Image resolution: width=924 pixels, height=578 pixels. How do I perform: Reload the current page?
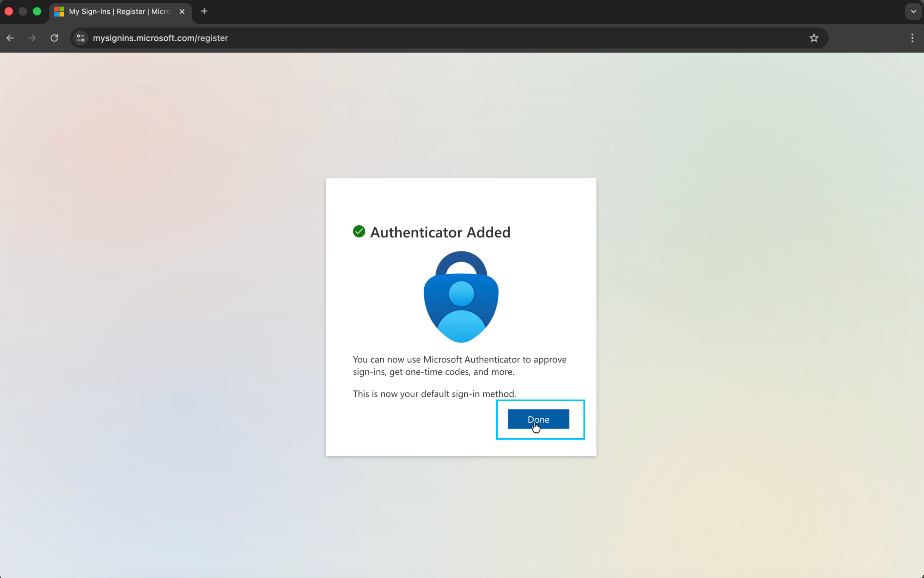(54, 38)
